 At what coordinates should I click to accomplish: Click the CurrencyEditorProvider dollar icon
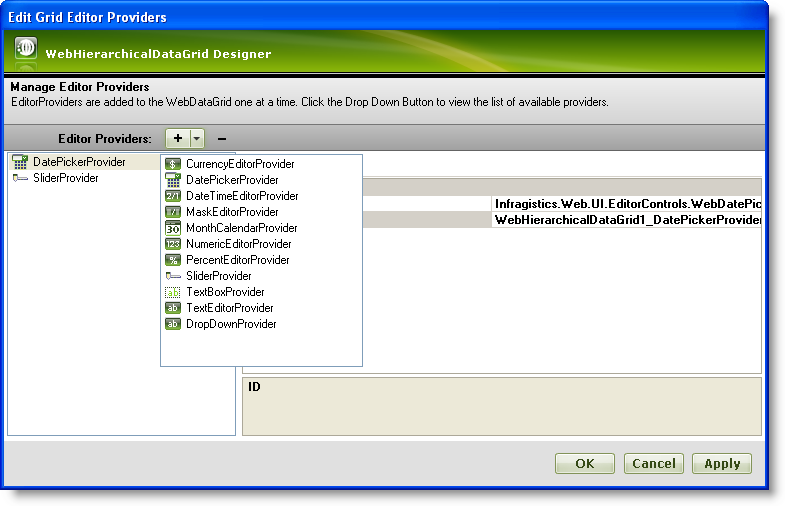tap(173, 164)
